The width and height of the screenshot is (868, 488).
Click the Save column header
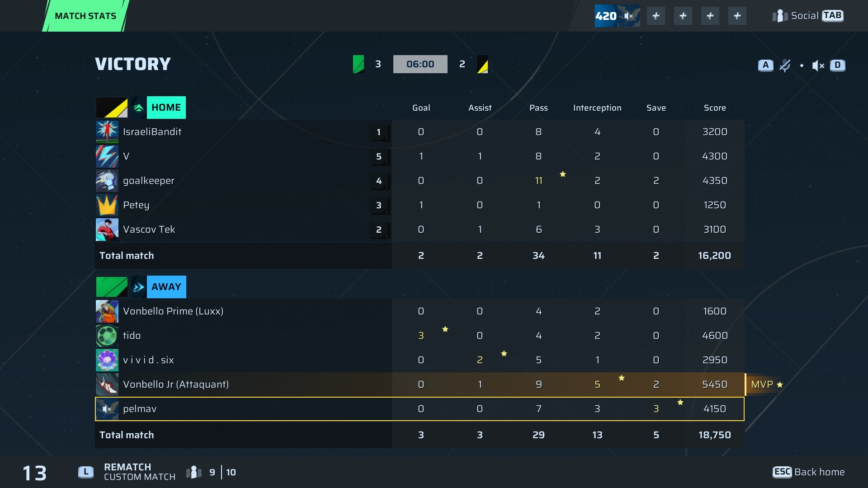tap(656, 108)
